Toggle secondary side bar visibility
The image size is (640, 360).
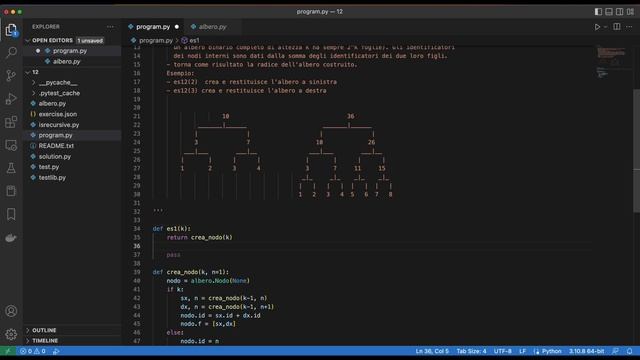click(x=619, y=11)
